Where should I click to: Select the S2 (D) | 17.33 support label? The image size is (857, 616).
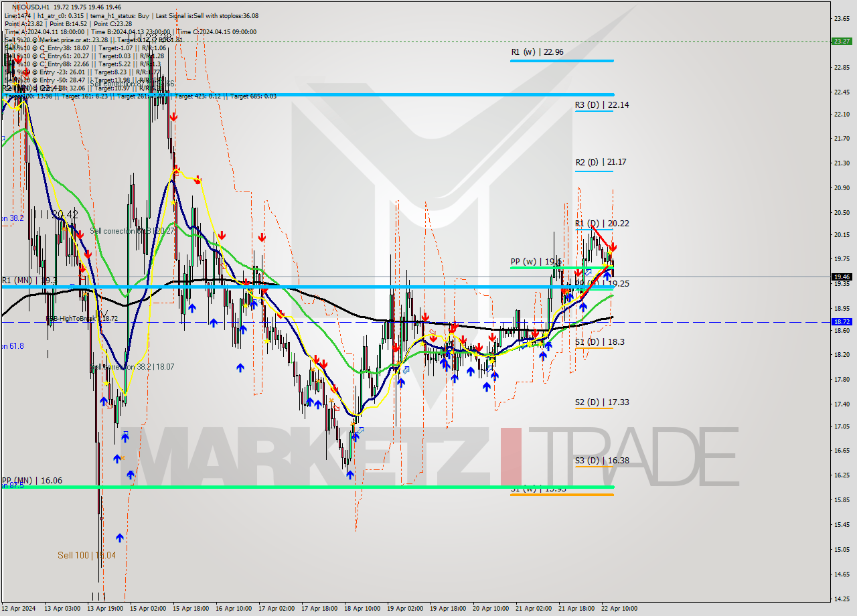(601, 402)
